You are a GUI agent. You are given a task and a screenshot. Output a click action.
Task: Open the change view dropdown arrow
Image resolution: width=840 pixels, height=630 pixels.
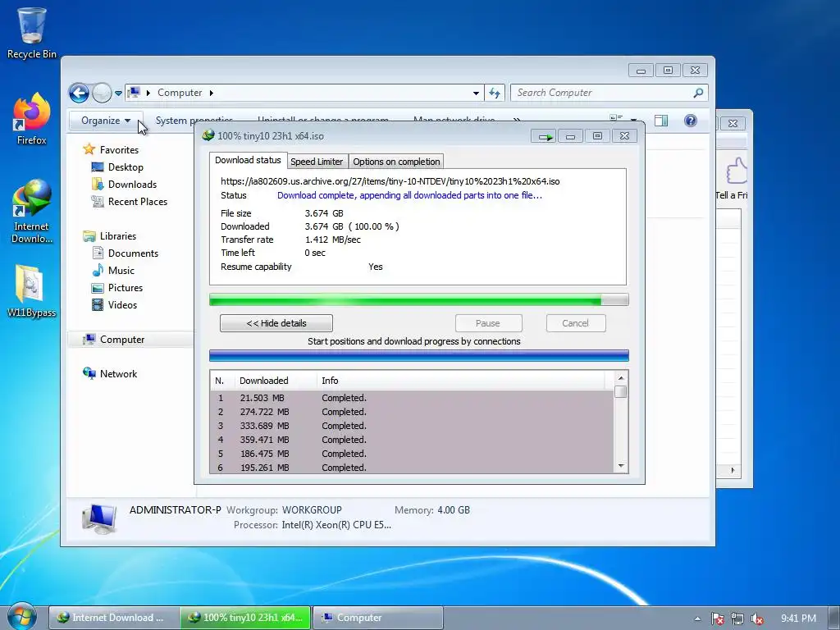point(634,119)
